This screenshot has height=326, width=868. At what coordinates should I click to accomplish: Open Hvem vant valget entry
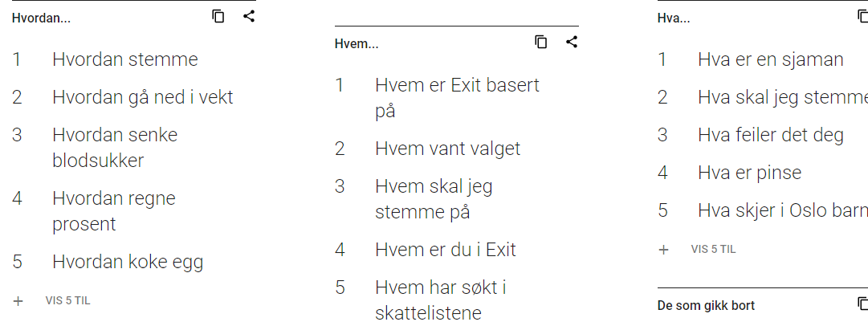click(448, 149)
